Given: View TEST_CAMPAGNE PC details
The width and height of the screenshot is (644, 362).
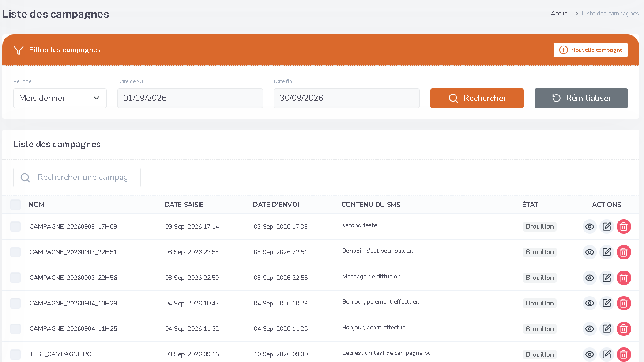Looking at the screenshot, I should click(590, 354).
